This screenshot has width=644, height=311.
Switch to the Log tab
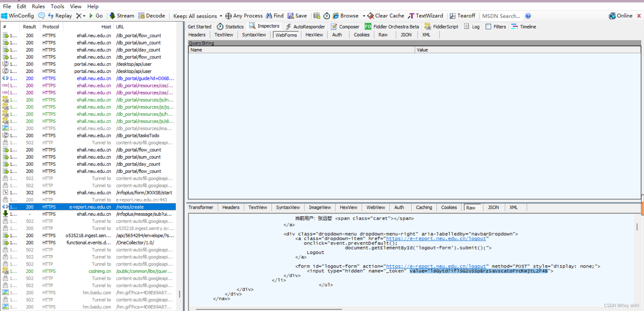(x=472, y=27)
